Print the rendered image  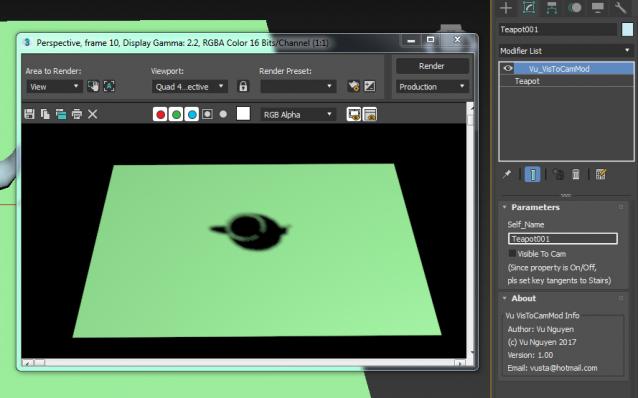pos(76,114)
